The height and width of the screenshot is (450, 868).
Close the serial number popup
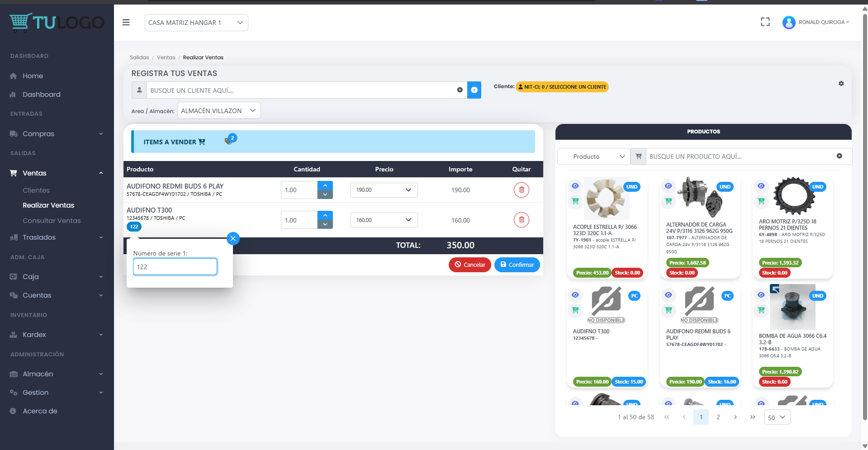pos(233,238)
